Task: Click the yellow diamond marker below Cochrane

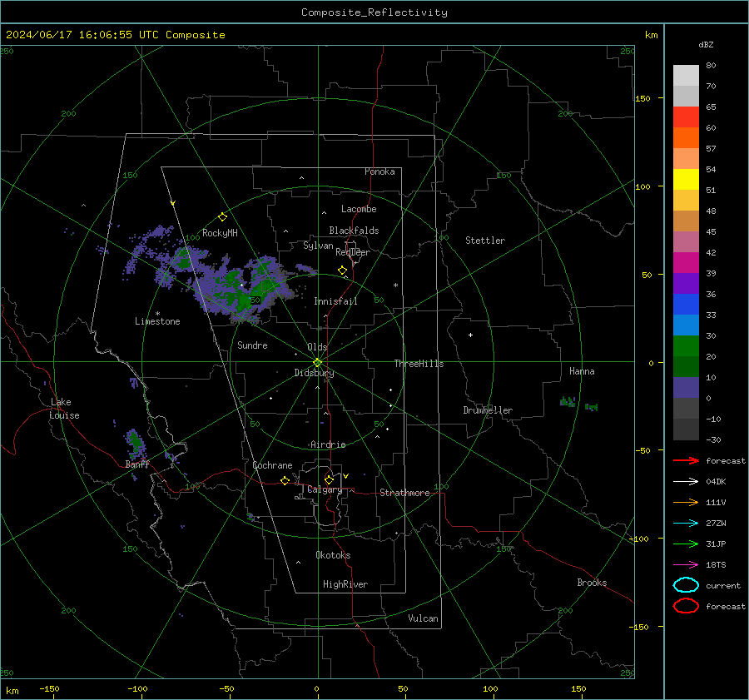Action: click(285, 480)
